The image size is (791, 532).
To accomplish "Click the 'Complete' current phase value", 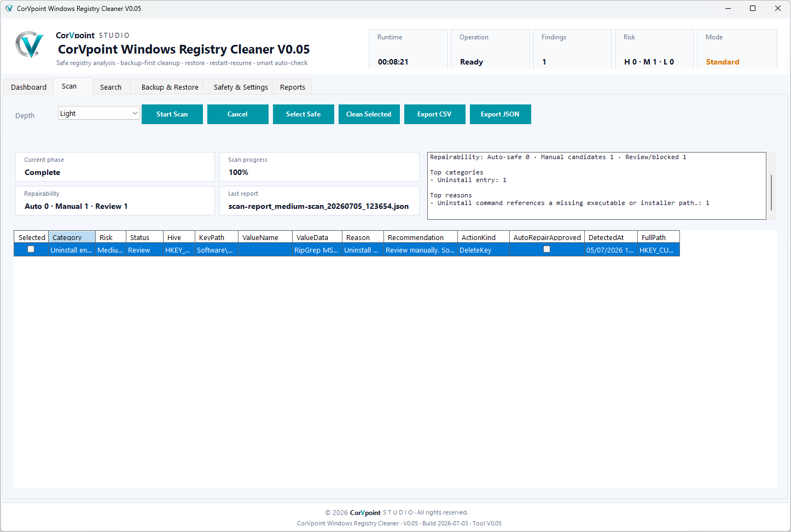I will (42, 172).
